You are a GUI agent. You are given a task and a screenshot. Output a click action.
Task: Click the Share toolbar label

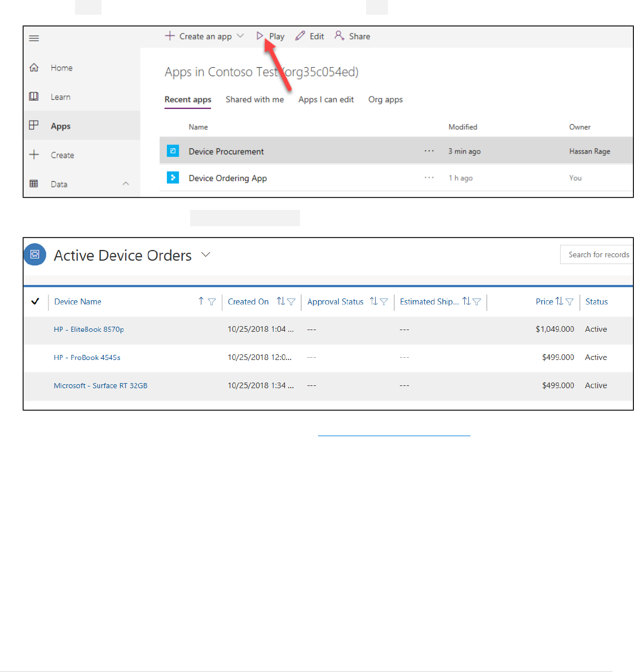359,37
